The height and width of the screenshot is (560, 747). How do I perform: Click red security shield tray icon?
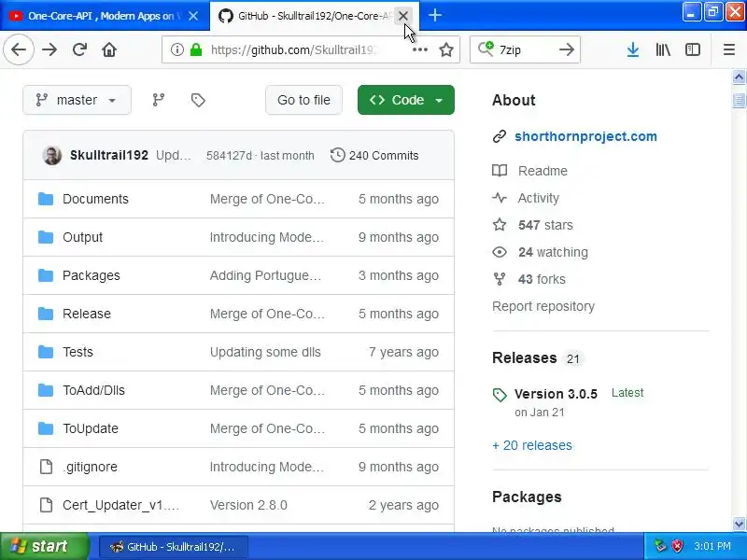click(x=677, y=546)
